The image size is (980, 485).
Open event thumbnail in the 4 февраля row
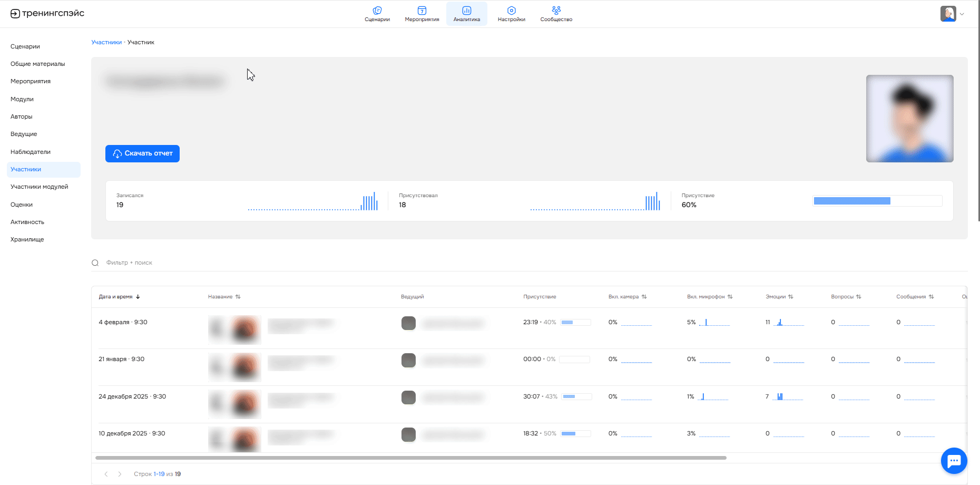(235, 329)
